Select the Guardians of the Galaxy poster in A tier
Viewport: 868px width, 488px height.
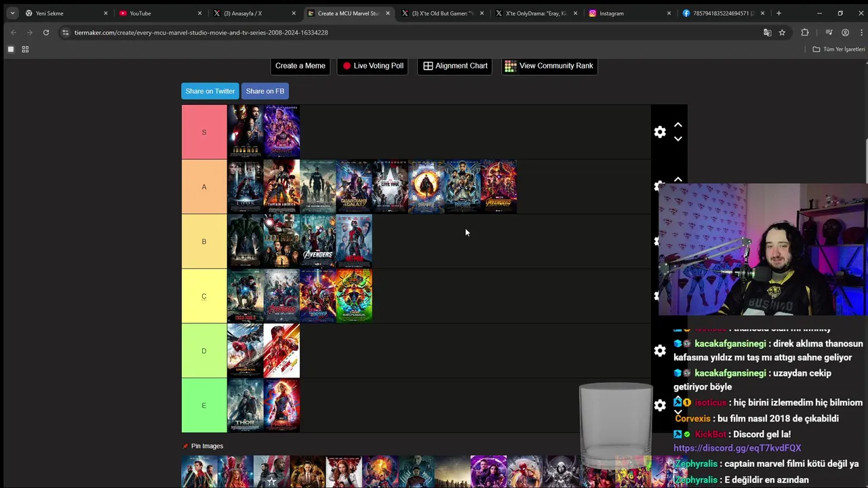(354, 187)
